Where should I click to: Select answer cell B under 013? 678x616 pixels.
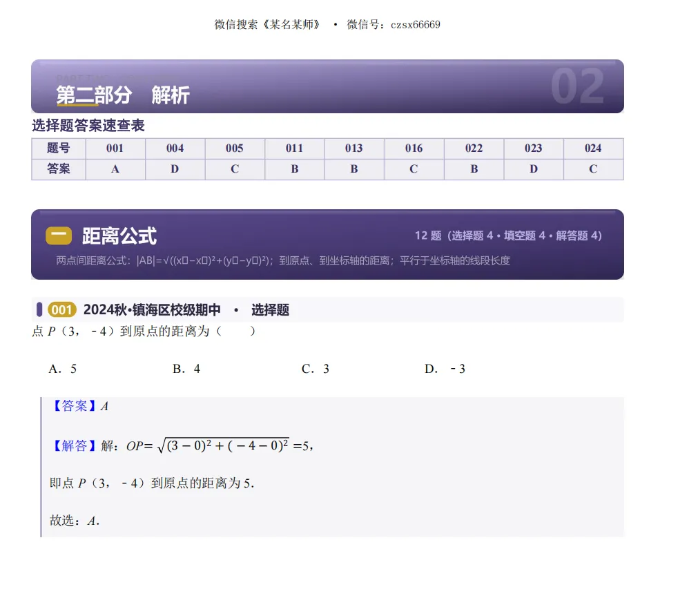click(354, 169)
